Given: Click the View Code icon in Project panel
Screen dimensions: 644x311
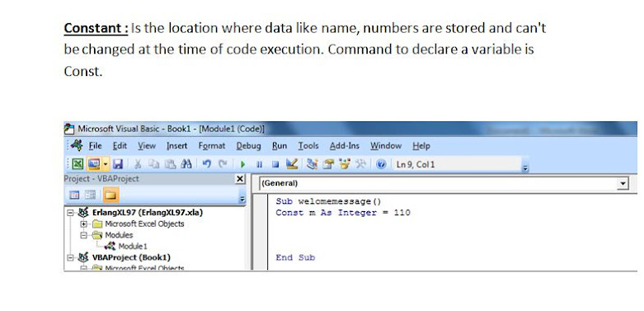Looking at the screenshot, I should 74,195.
